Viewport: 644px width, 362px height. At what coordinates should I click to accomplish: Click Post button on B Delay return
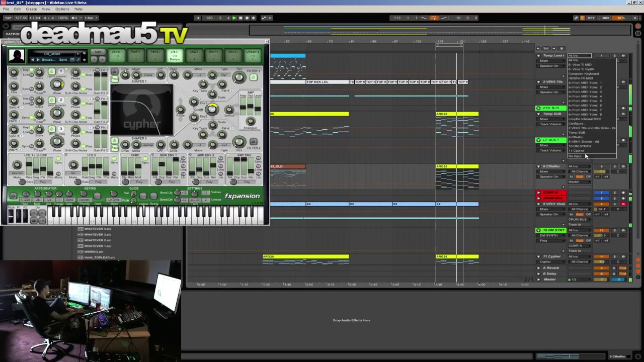(623, 274)
